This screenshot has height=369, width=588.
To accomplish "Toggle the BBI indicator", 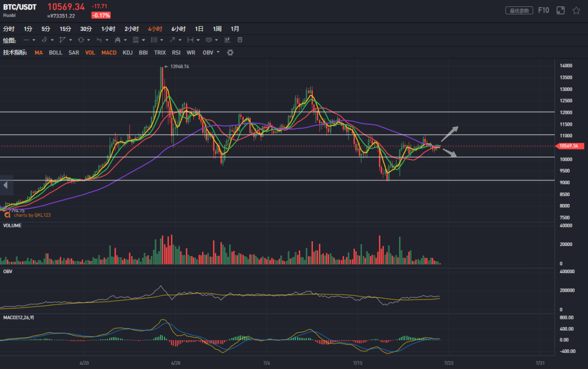I will 143,53.
